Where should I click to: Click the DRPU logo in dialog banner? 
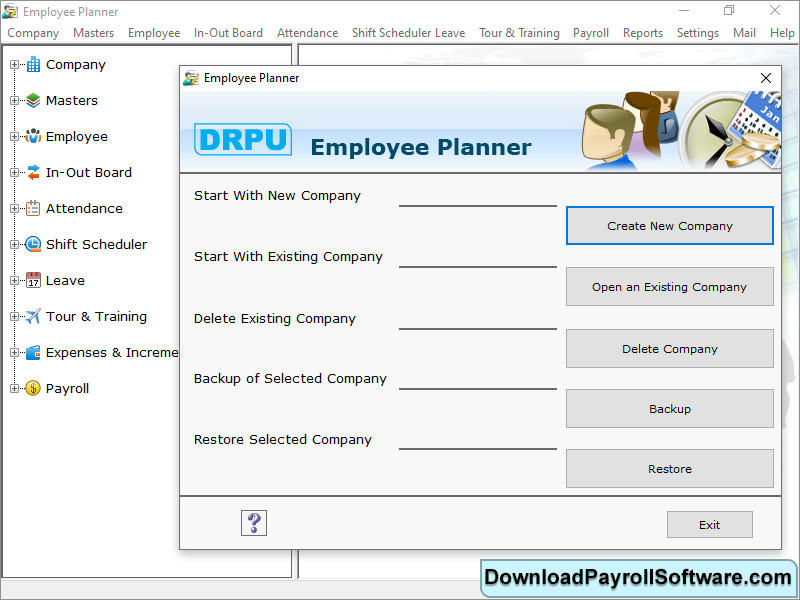tap(243, 139)
